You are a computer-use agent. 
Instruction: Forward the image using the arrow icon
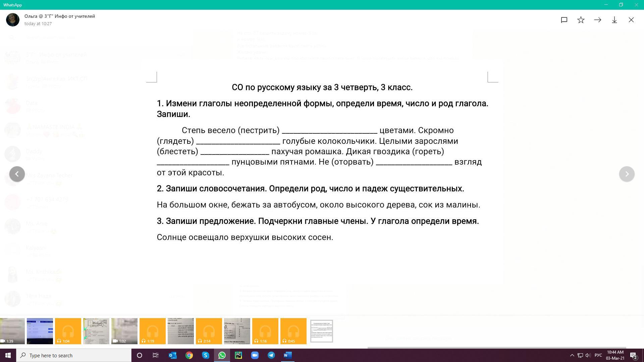point(598,20)
